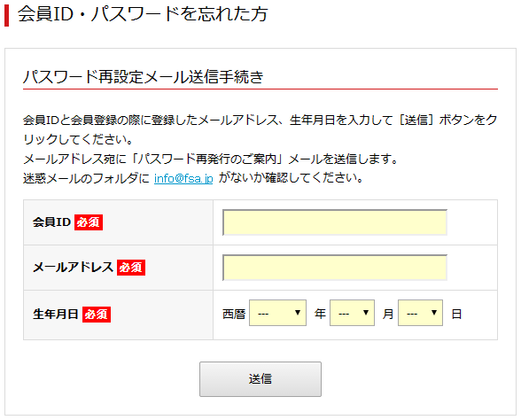Open the birth month dropdown
The height and width of the screenshot is (420, 521).
(x=353, y=313)
